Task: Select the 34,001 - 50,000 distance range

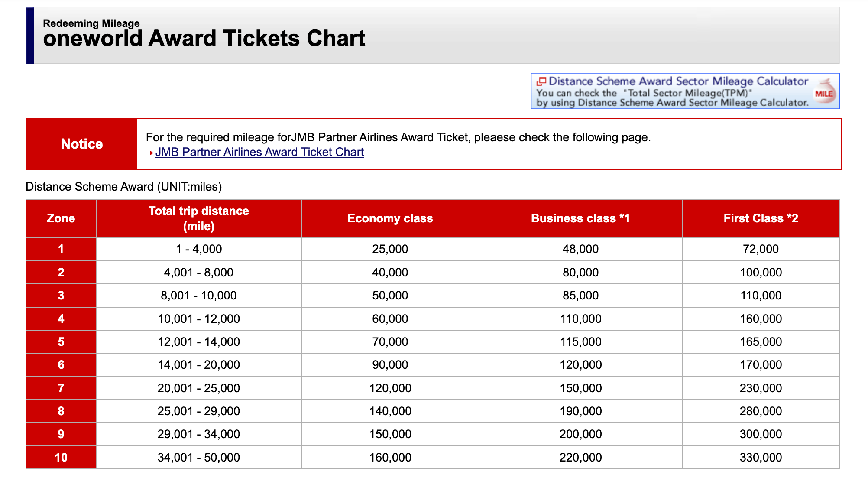Action: 198,457
